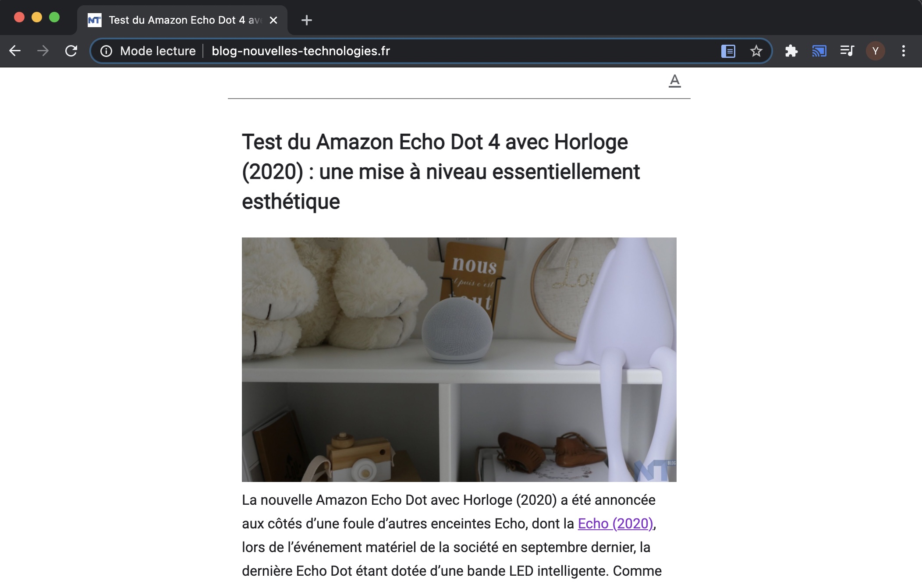Viewport: 922px width, 588px height.
Task: Open the Y profile avatar
Action: pos(876,51)
